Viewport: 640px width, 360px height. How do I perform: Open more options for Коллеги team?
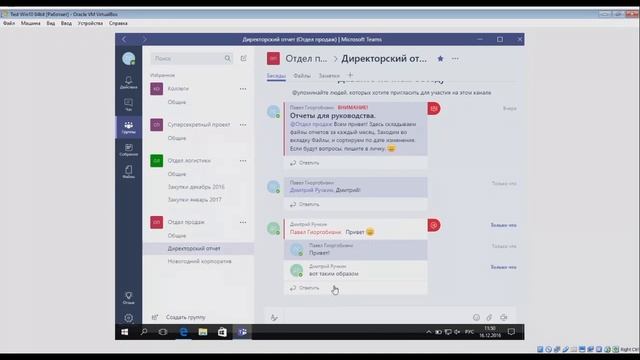[x=243, y=89]
